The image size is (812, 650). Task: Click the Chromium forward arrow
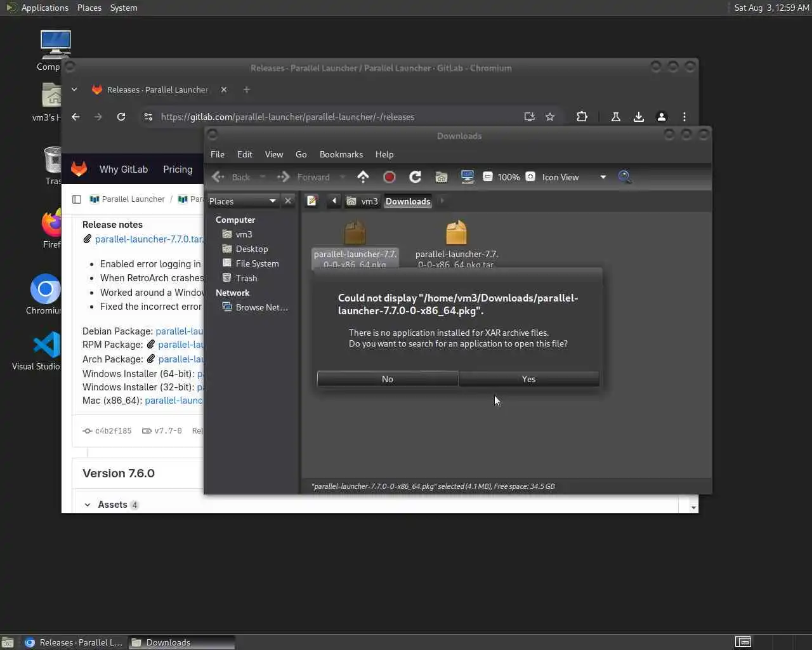tap(98, 117)
